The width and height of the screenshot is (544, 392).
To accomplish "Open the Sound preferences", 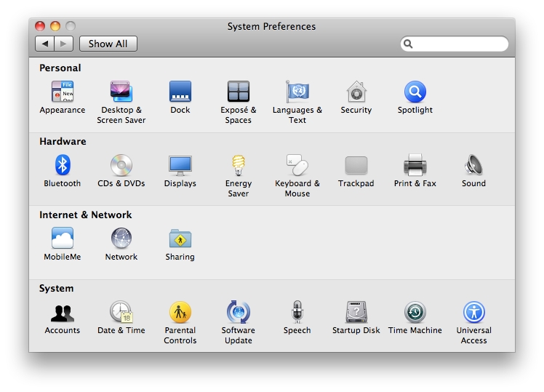I will click(473, 166).
